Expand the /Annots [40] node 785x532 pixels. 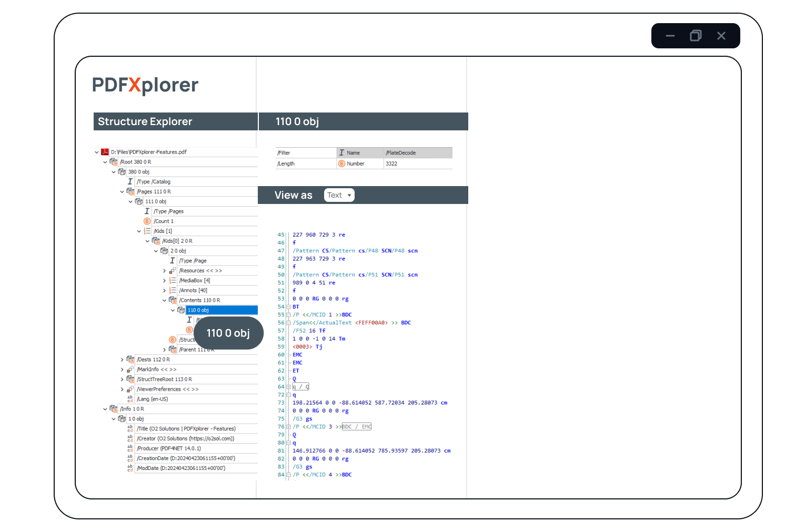164,291
